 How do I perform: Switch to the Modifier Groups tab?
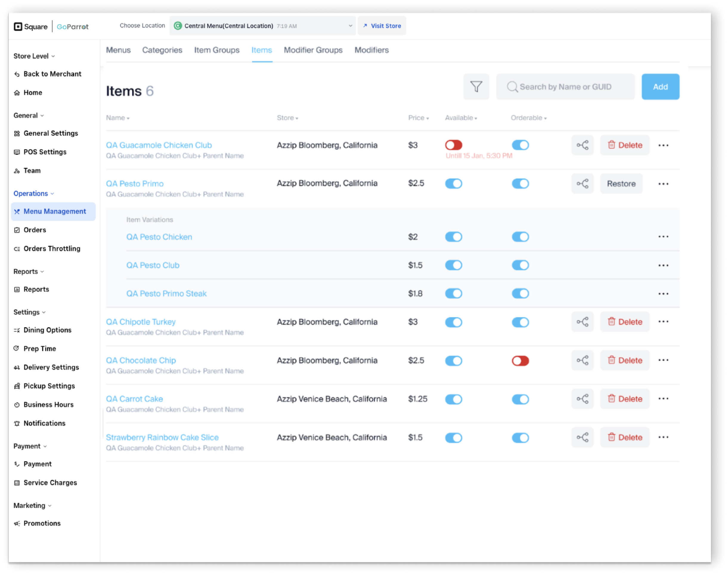[x=313, y=50]
